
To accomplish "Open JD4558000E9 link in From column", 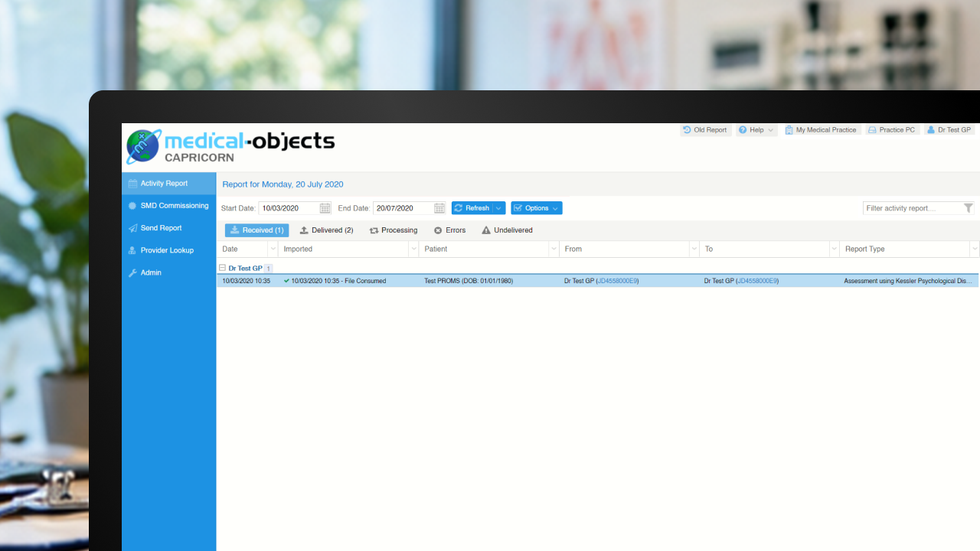I will pos(616,281).
